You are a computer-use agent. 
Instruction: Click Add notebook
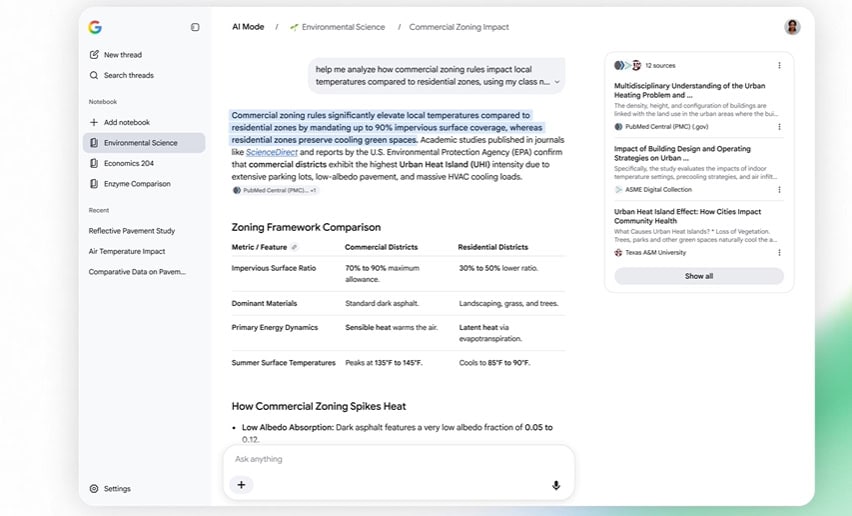120,122
